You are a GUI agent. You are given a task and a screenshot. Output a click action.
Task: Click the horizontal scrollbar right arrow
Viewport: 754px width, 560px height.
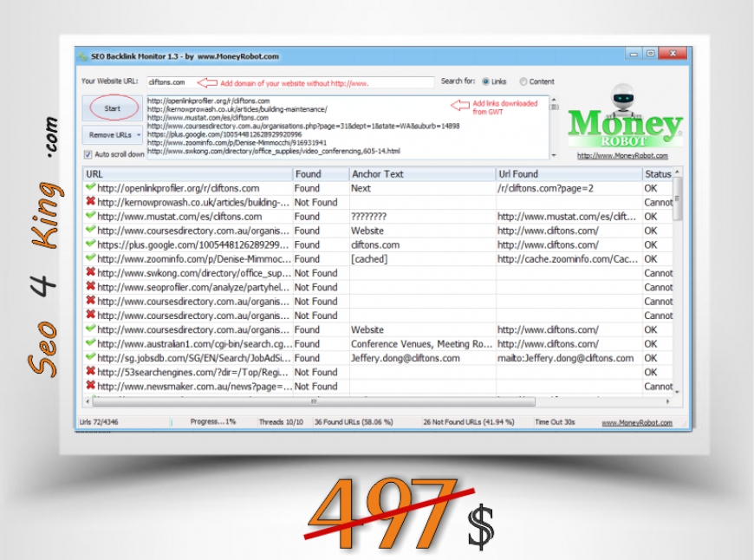point(667,401)
